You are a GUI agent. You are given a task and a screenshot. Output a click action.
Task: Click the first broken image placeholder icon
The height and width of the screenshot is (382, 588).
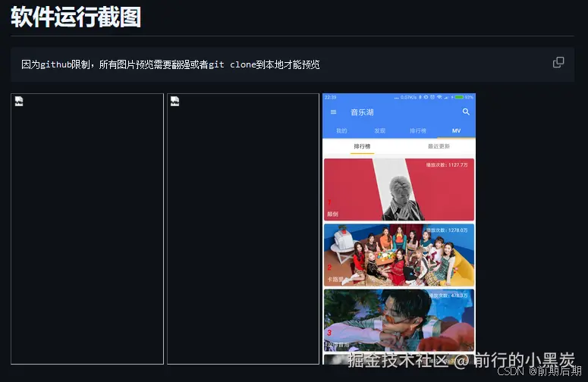click(x=19, y=101)
